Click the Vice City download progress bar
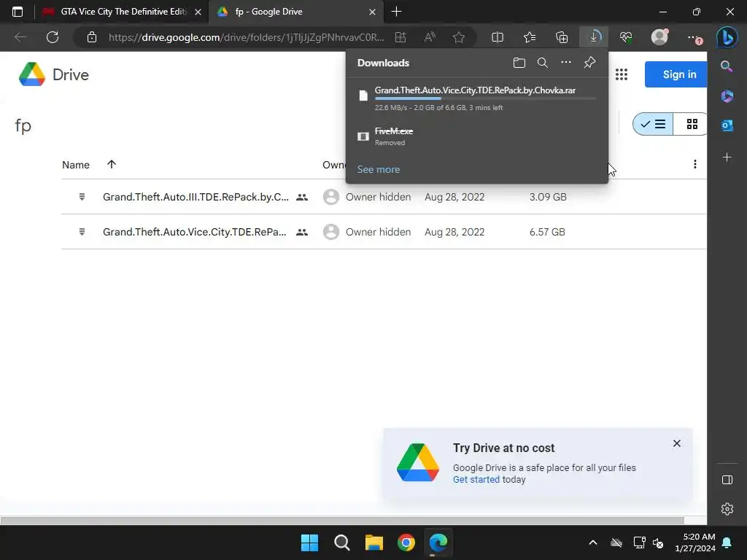This screenshot has height=560, width=747. (485, 98)
